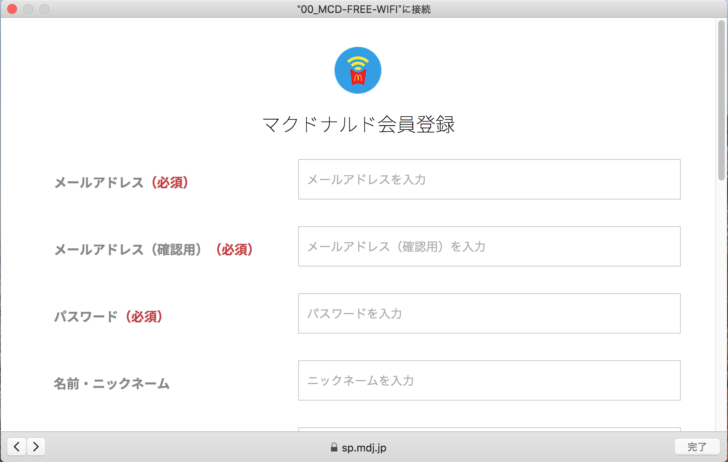
Task: Close the 00_MCD-FREE-WIFI window
Action: click(x=12, y=9)
